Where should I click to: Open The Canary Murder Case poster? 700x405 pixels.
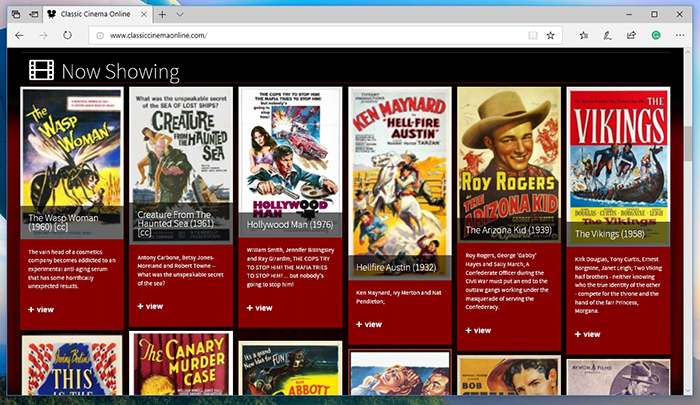pos(181,363)
